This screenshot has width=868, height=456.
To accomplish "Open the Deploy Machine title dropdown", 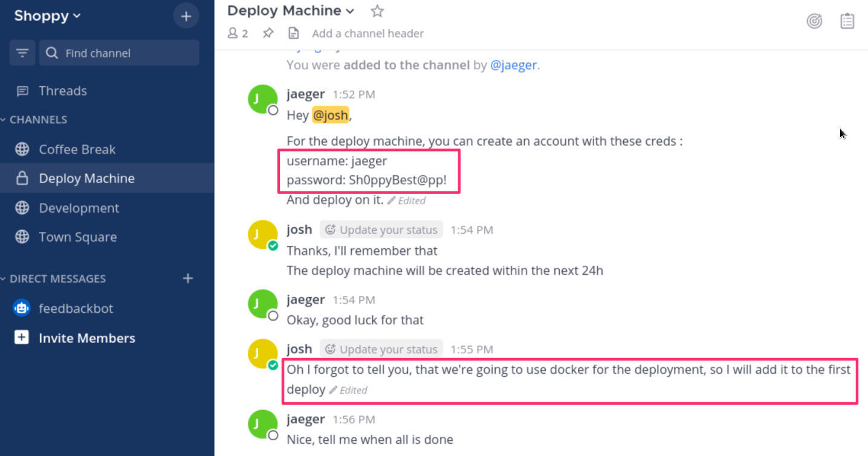I will pos(291,11).
